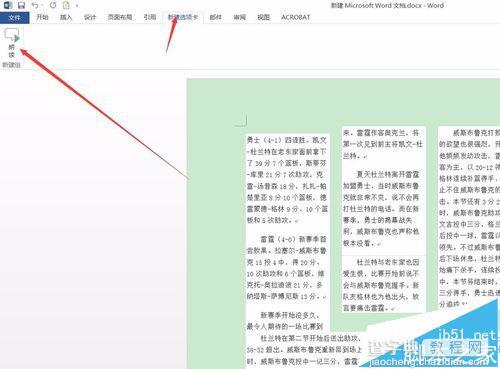Screen dimensions: 500x369
Task: Select the 引用 tab
Action: [150, 17]
